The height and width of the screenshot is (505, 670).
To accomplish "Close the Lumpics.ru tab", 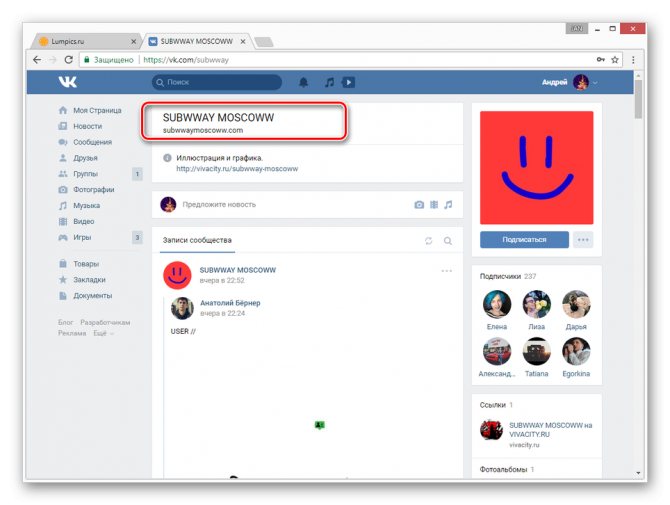I will pyautogui.click(x=133, y=41).
